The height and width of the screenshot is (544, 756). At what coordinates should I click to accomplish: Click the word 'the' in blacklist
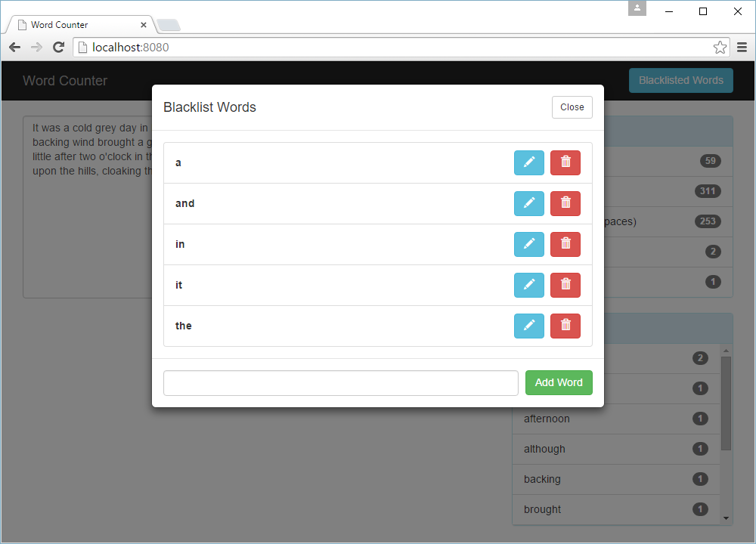[183, 326]
